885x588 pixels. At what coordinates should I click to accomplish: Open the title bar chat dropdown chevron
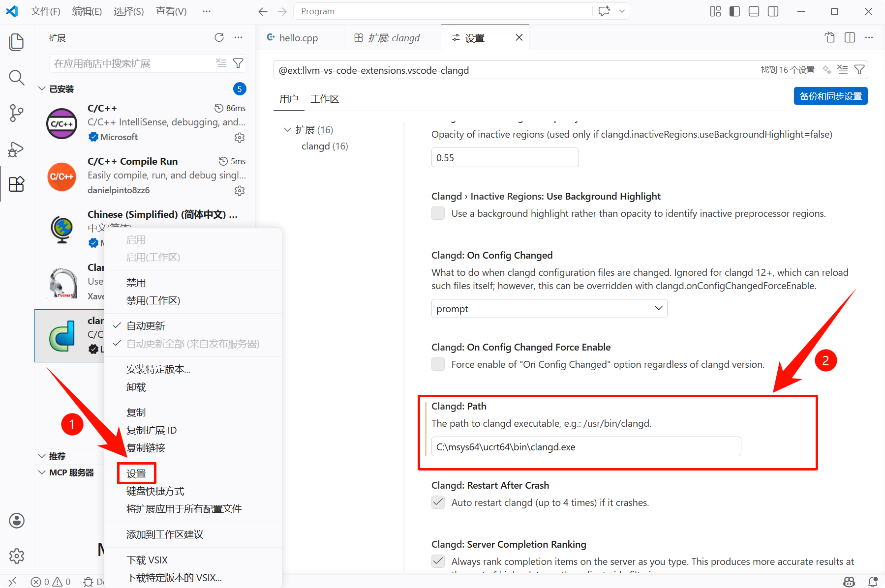pyautogui.click(x=622, y=11)
